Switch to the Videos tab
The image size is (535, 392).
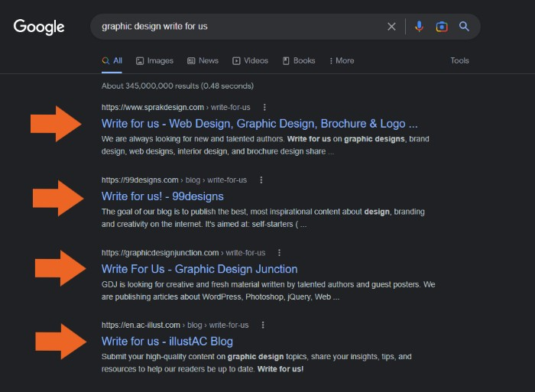251,60
